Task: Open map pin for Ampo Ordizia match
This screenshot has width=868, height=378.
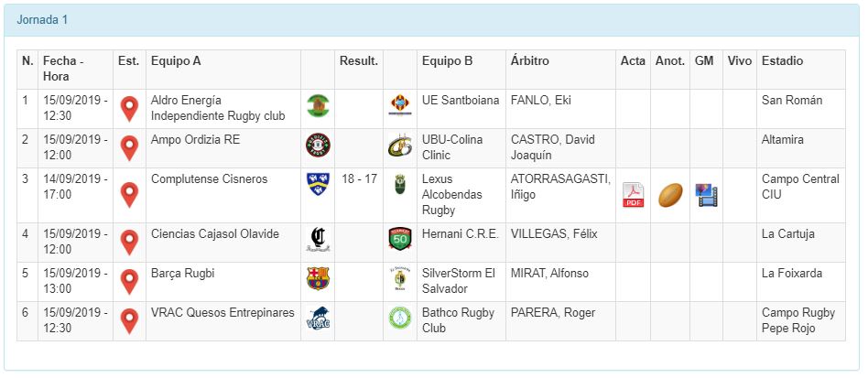Action: click(x=130, y=148)
